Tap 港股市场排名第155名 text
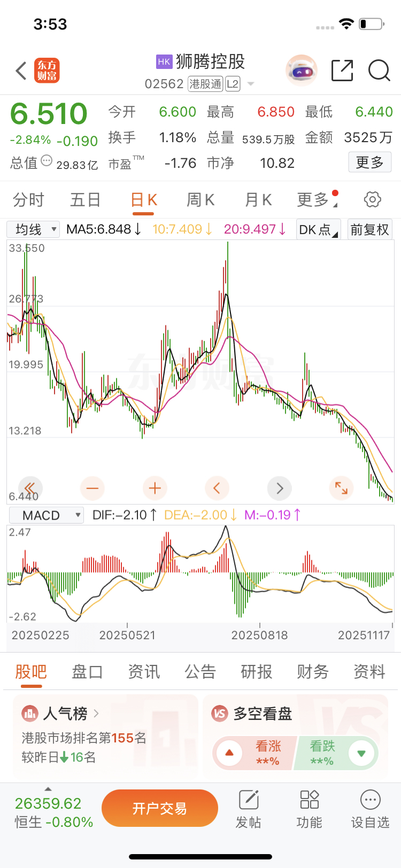Viewport: 401px width, 868px height. pos(84,738)
